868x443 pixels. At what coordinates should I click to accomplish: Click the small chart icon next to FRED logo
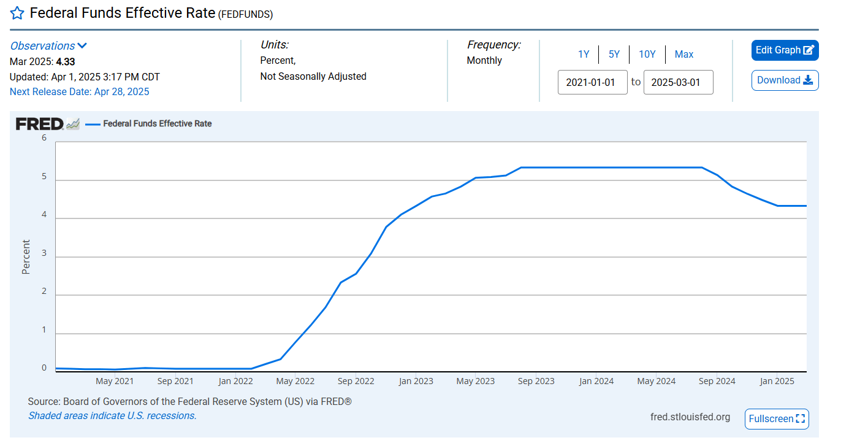pyautogui.click(x=73, y=124)
